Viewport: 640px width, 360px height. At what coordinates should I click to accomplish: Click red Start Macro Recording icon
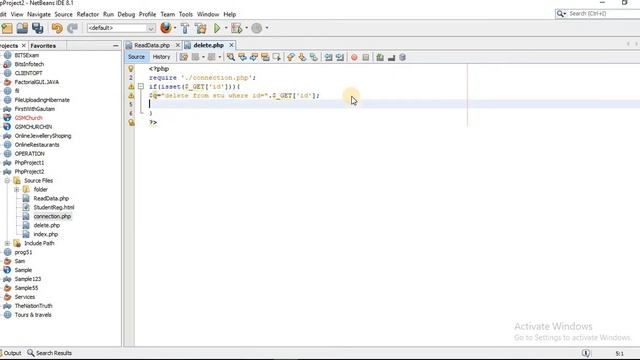[x=354, y=57]
